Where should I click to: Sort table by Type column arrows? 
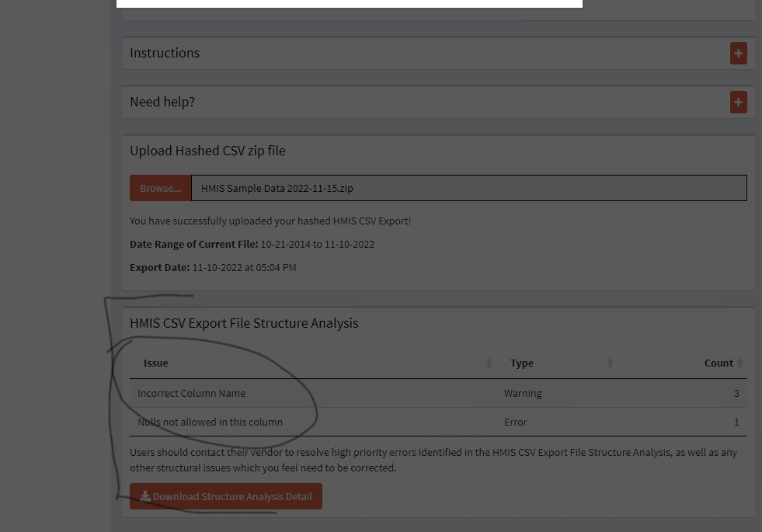click(610, 363)
